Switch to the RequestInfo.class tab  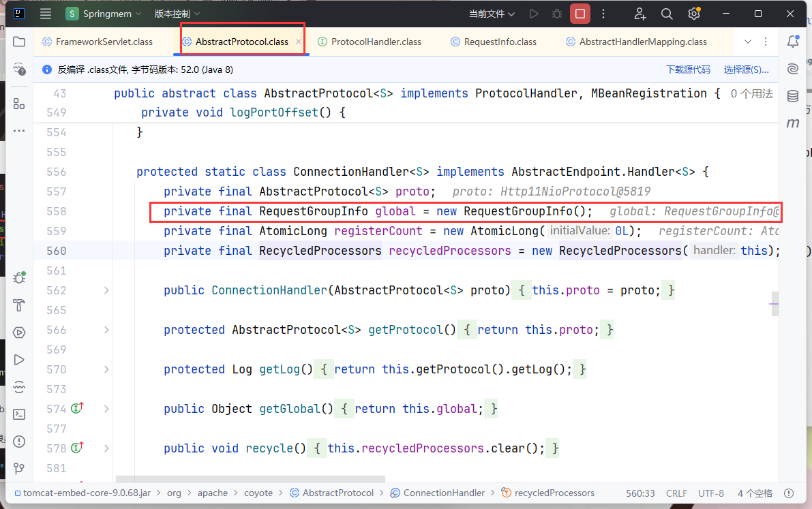coord(500,42)
